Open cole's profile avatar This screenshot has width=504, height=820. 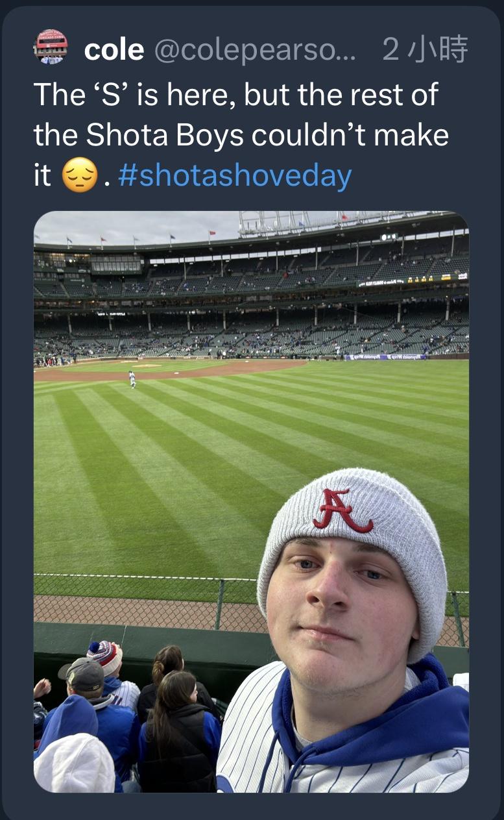(x=50, y=46)
